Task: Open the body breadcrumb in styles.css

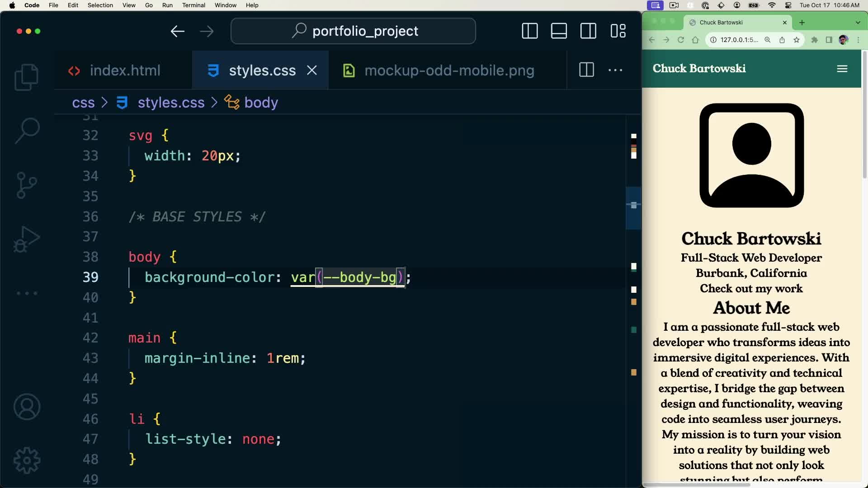Action: 261,103
